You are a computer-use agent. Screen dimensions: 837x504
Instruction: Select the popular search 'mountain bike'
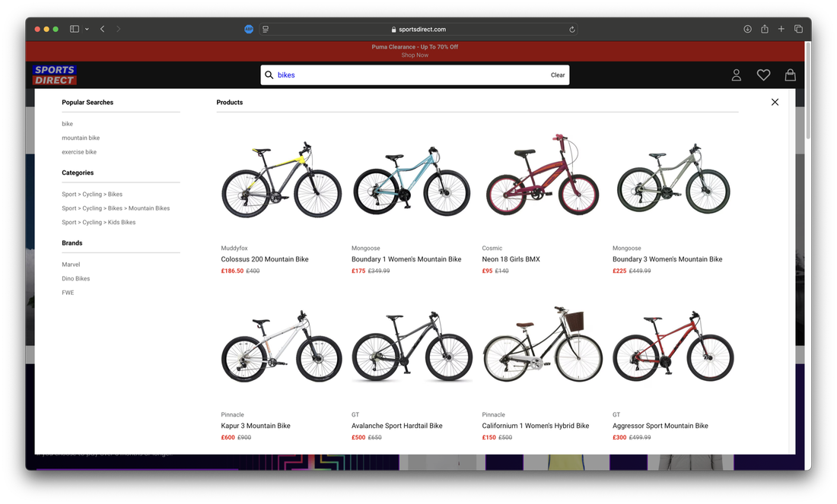pyautogui.click(x=81, y=138)
